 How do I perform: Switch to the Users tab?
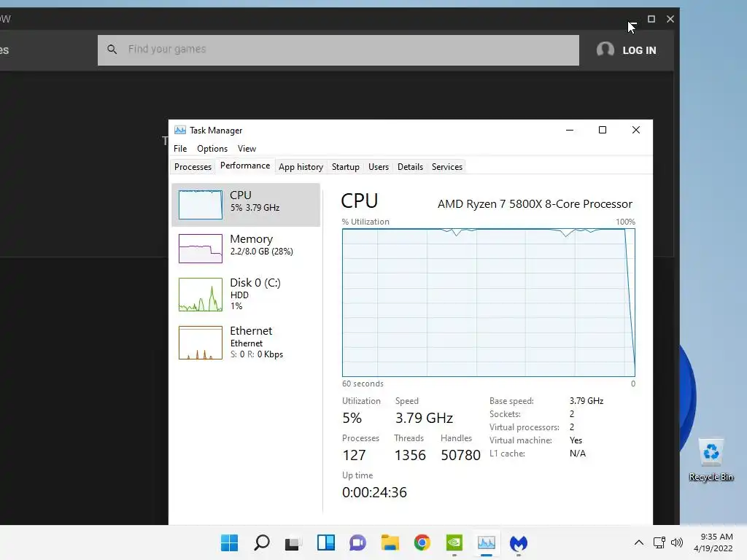[x=379, y=167]
